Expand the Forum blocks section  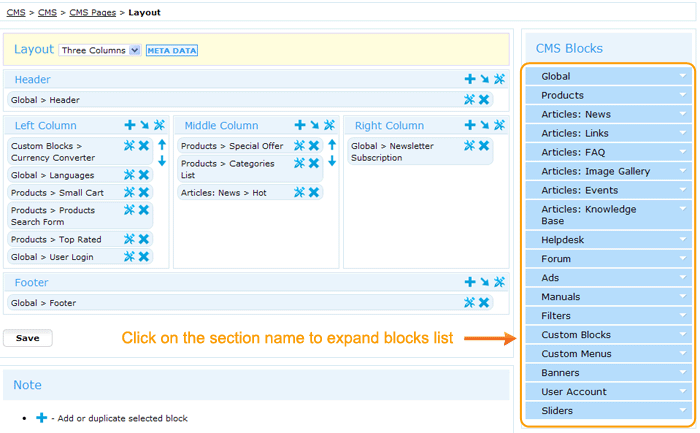tap(608, 258)
